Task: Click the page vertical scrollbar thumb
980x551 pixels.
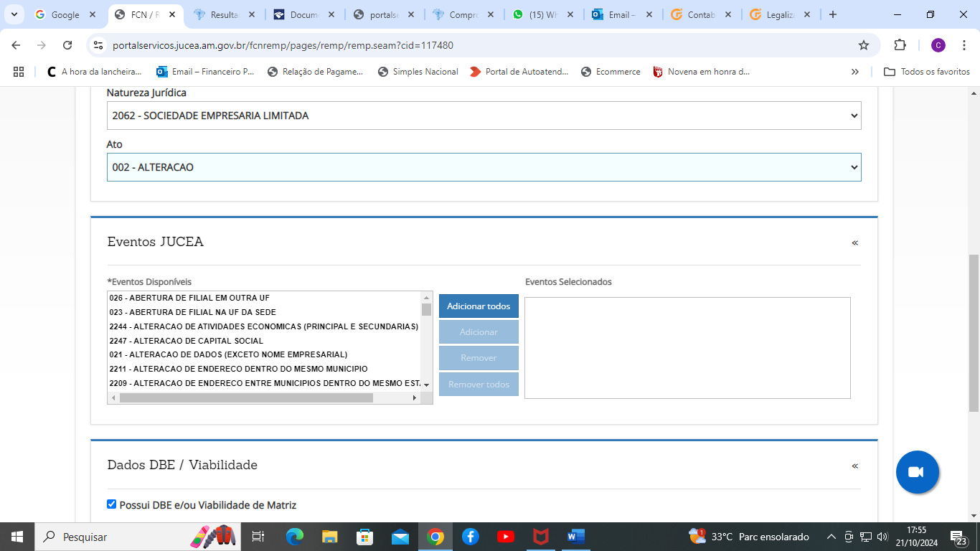Action: tap(974, 332)
